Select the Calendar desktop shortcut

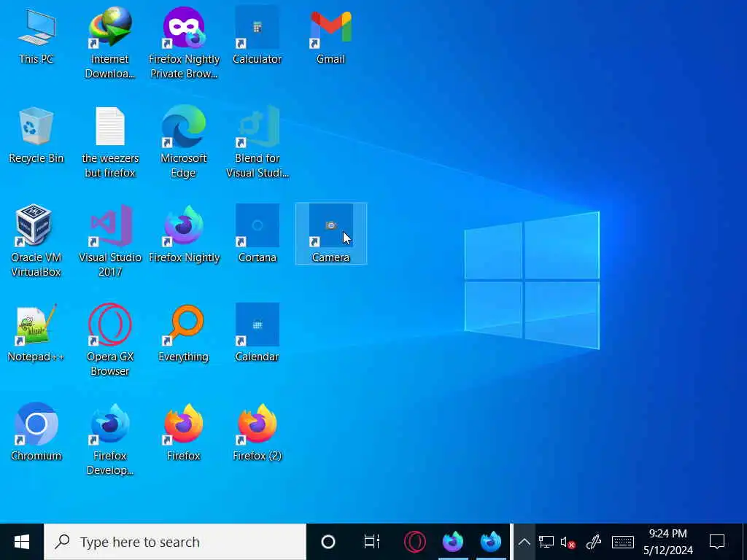pyautogui.click(x=258, y=333)
